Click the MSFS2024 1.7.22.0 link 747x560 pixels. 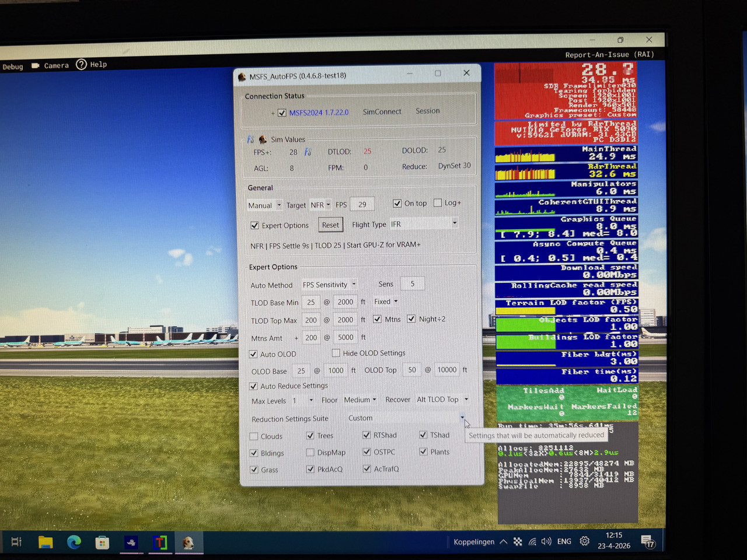319,113
